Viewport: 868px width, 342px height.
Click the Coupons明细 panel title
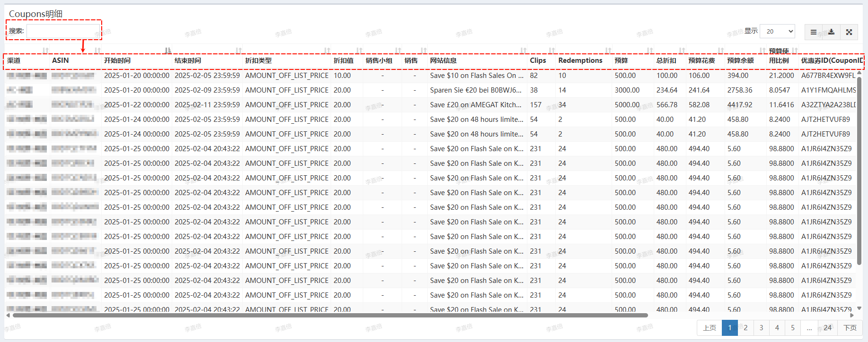[x=35, y=14]
